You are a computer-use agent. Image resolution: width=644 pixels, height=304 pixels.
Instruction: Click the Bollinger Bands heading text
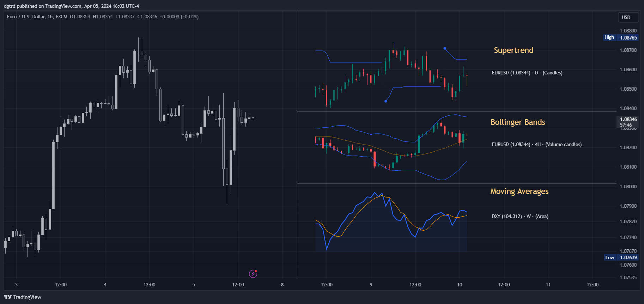click(518, 122)
